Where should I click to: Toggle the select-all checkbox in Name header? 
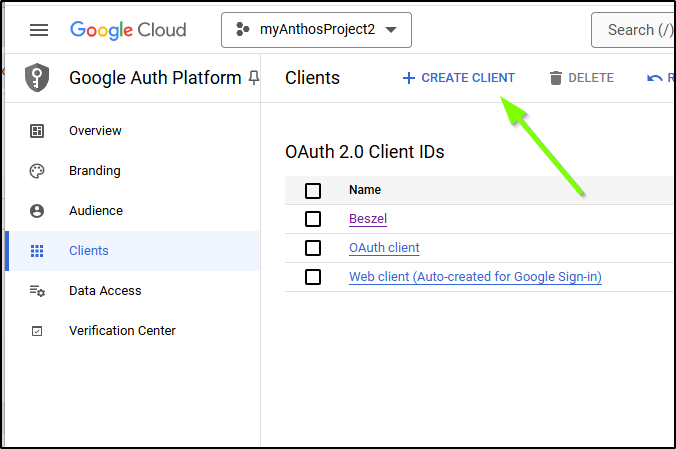(313, 190)
